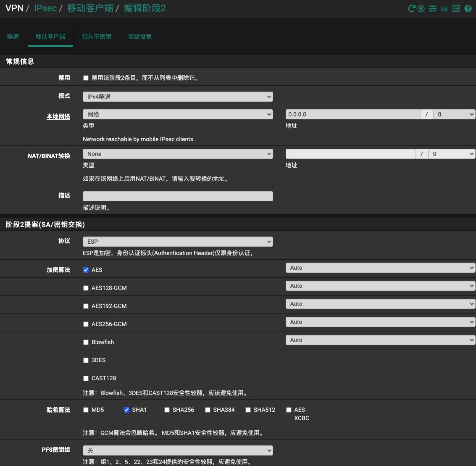Screen dimensions: 476x466
Task: Switch to the 隧道 tab
Action: pos(13,37)
